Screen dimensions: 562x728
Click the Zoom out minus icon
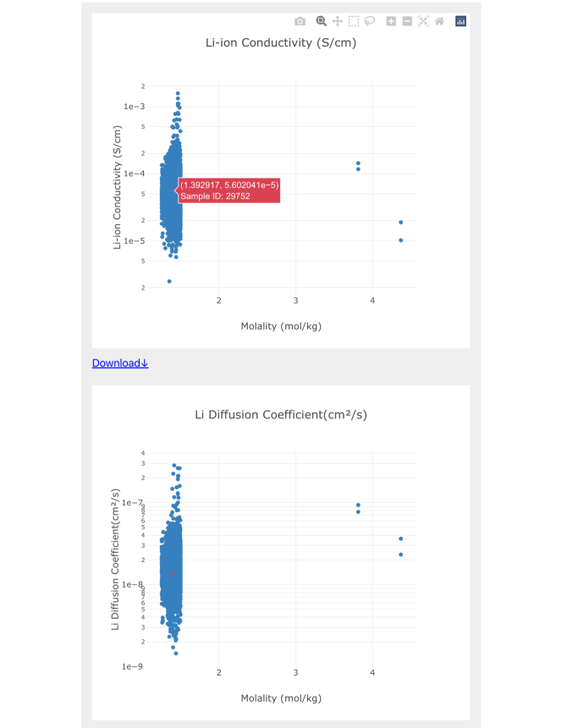point(407,21)
